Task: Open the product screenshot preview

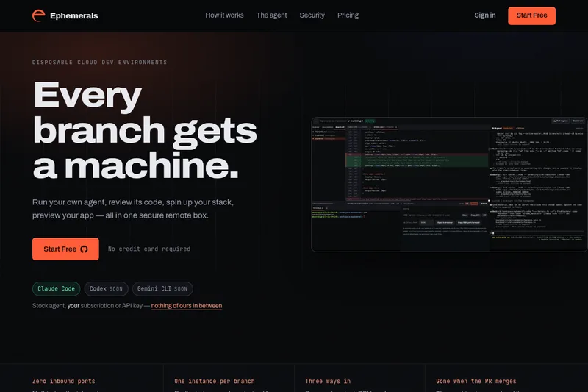Action: click(x=449, y=185)
